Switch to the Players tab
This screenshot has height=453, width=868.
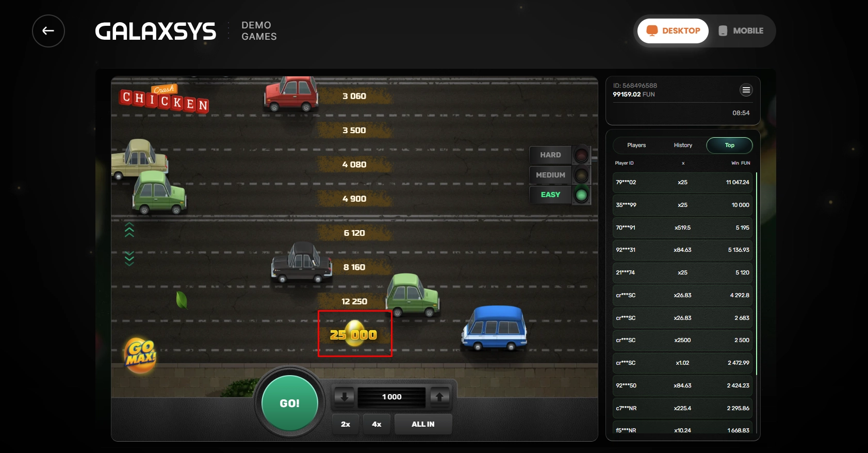[636, 145]
